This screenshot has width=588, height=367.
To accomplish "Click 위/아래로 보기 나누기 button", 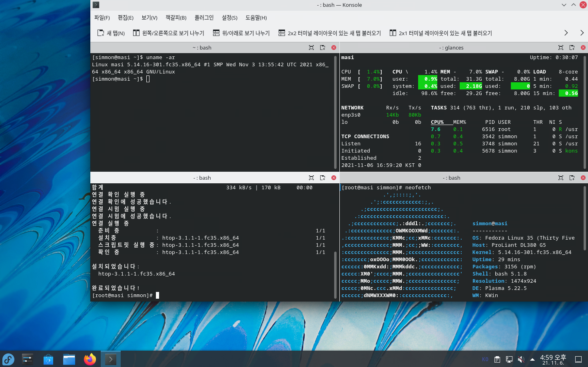I will pos(241,33).
